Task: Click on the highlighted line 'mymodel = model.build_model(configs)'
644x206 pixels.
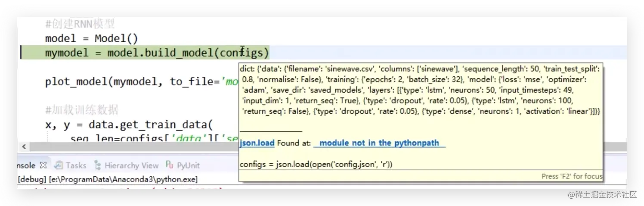Action: point(157,53)
